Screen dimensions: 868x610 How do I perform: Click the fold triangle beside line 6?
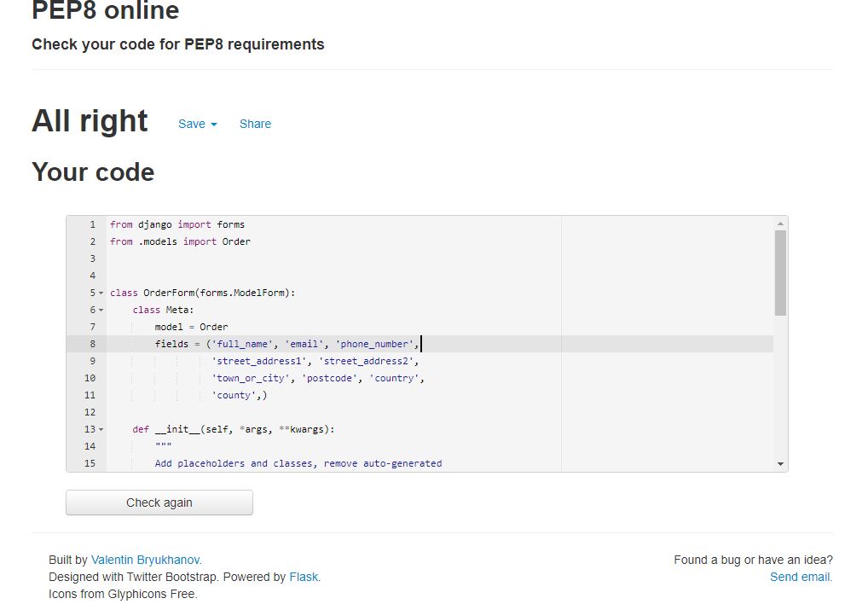(x=101, y=310)
